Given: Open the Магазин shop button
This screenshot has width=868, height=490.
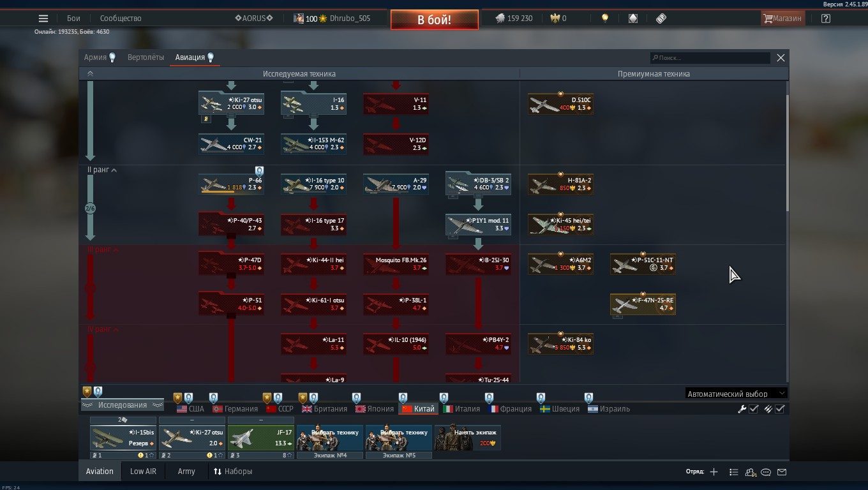Looking at the screenshot, I should click(782, 19).
